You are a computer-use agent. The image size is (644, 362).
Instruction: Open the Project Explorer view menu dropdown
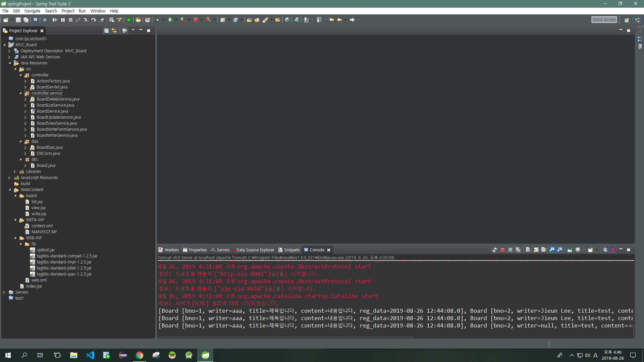[133, 31]
